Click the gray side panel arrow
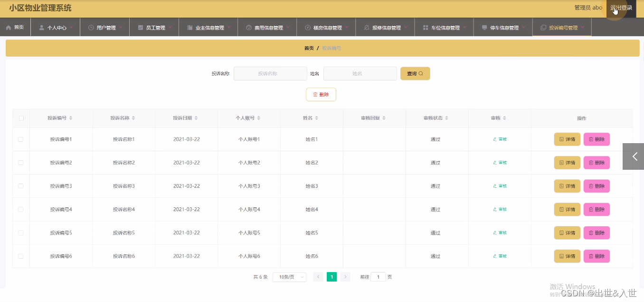This screenshot has height=302, width=644. coord(634,156)
